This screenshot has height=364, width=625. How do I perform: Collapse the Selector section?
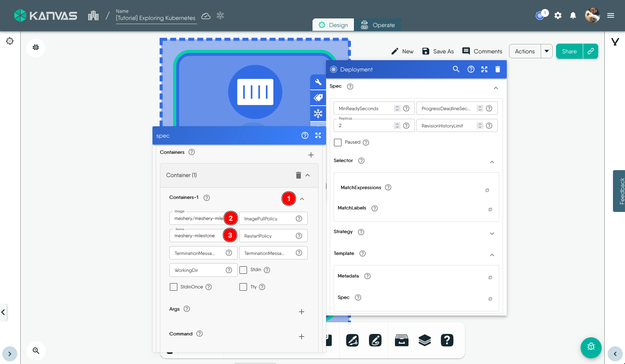(492, 162)
